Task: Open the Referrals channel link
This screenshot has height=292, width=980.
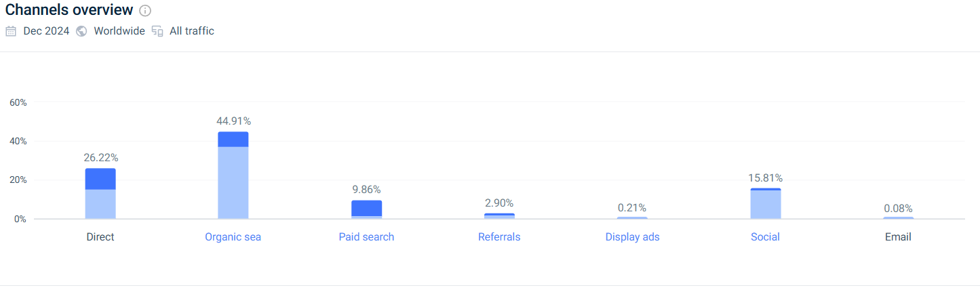Action: coord(499,237)
